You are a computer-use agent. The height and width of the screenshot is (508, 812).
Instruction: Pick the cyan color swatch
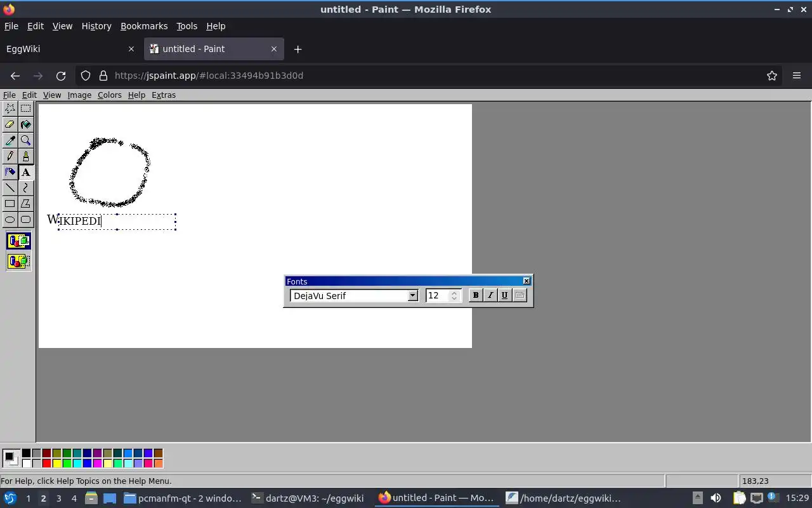77,464
